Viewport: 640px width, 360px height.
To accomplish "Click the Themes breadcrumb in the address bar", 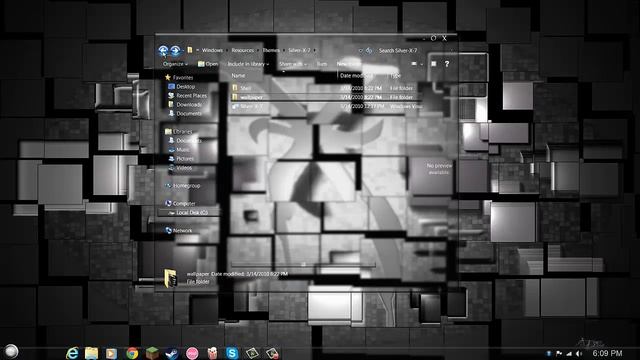I will point(271,50).
